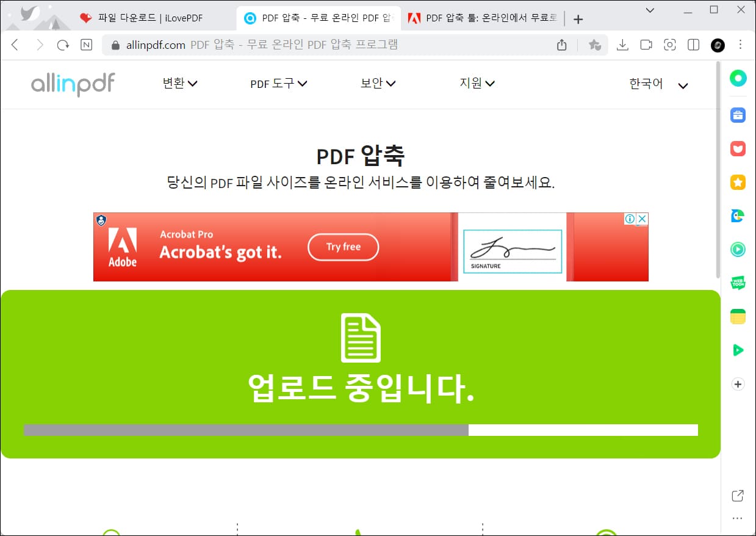
Task: Open split-screen mode from the toolbar
Action: pos(693,45)
